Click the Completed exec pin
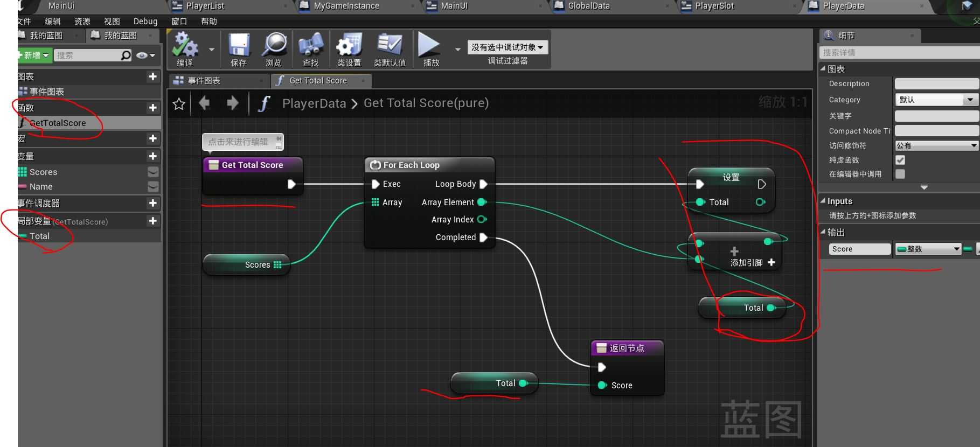Viewport: 980px width, 447px height. [483, 237]
